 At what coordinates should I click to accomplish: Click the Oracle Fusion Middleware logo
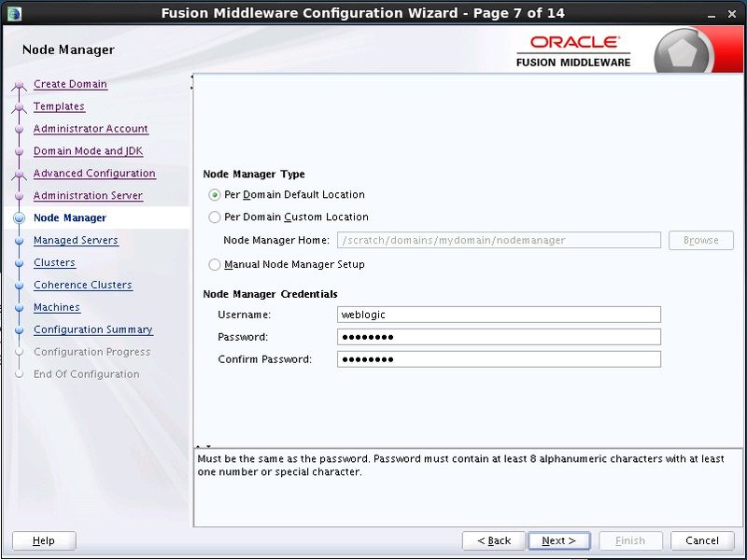pyautogui.click(x=573, y=51)
